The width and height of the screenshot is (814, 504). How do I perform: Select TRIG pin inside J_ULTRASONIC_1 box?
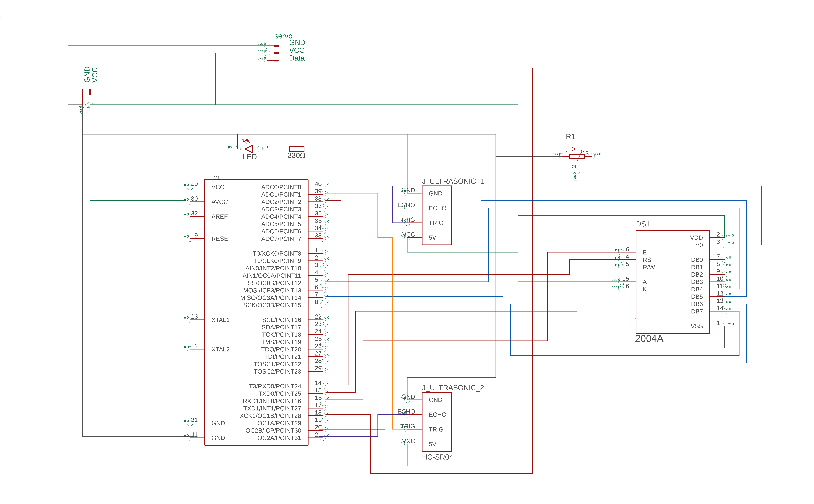436,223
